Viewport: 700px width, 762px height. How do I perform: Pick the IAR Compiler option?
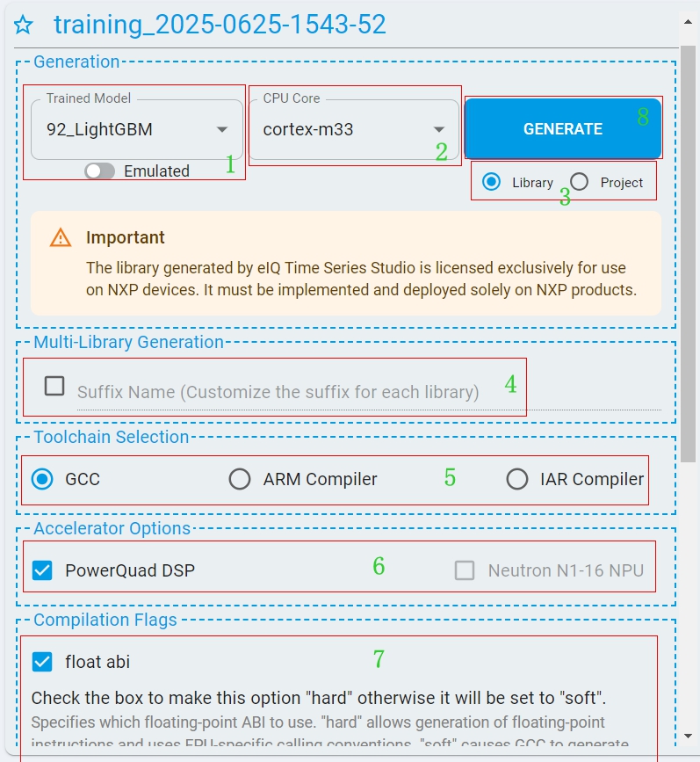(x=517, y=479)
